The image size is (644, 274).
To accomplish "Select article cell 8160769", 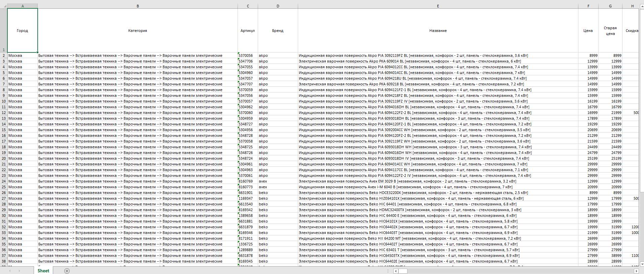I will click(x=248, y=181).
